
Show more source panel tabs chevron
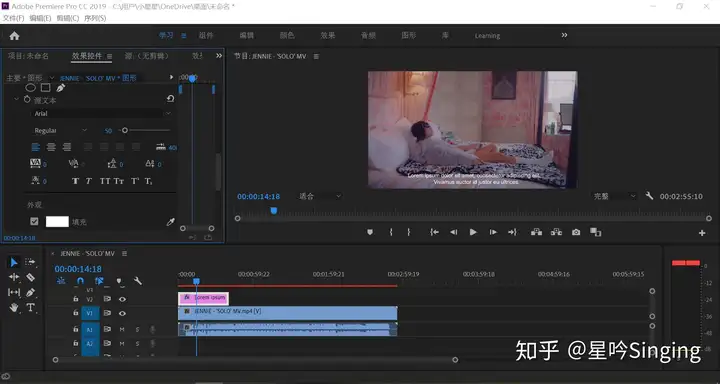click(x=219, y=56)
